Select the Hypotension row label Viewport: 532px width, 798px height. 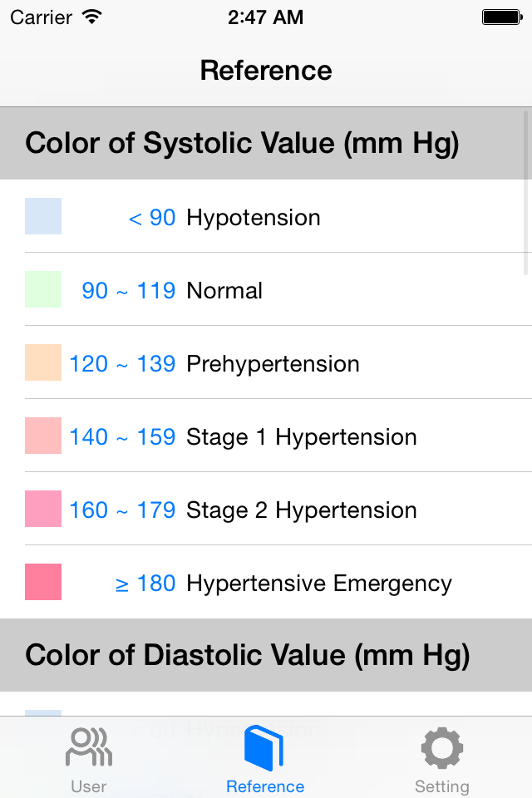click(x=254, y=219)
